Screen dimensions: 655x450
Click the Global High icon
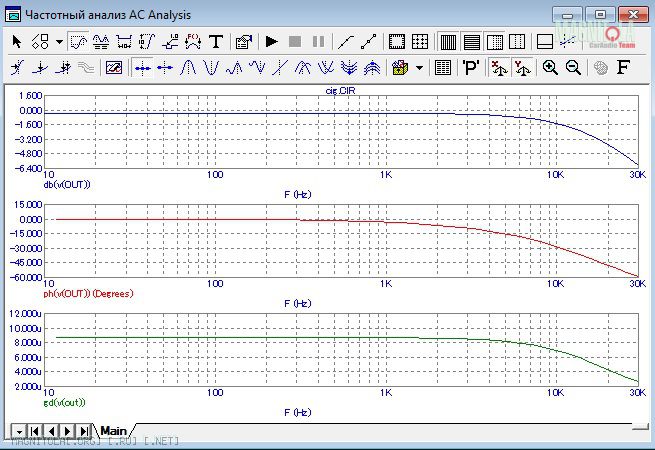coord(372,67)
